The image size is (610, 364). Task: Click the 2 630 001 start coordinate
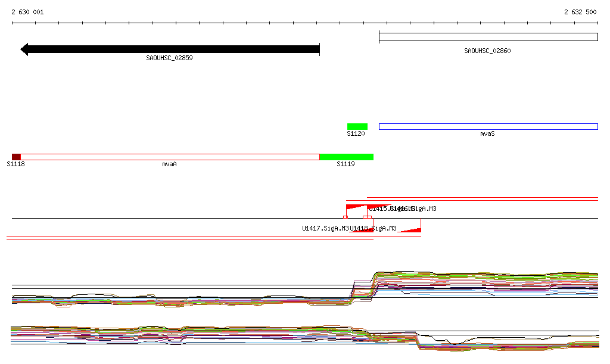(27, 13)
